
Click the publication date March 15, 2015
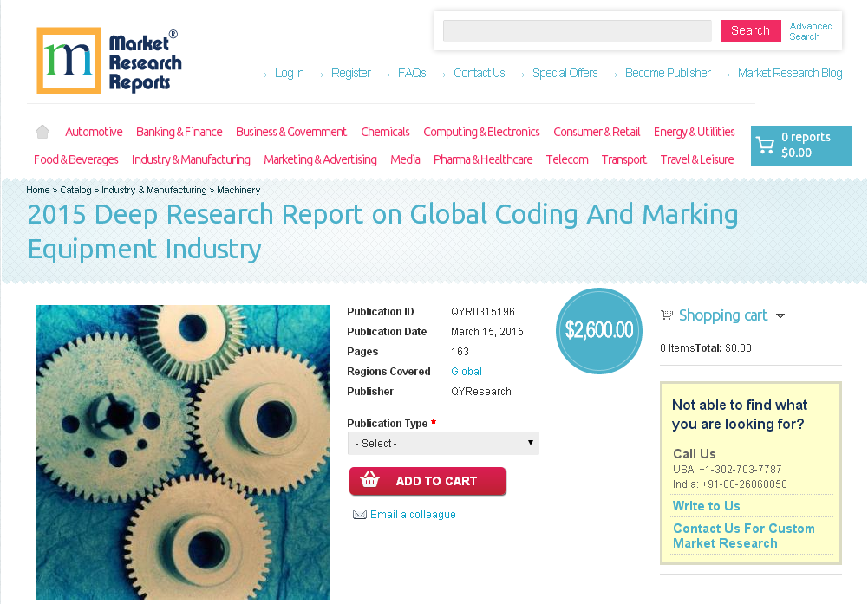(x=487, y=332)
